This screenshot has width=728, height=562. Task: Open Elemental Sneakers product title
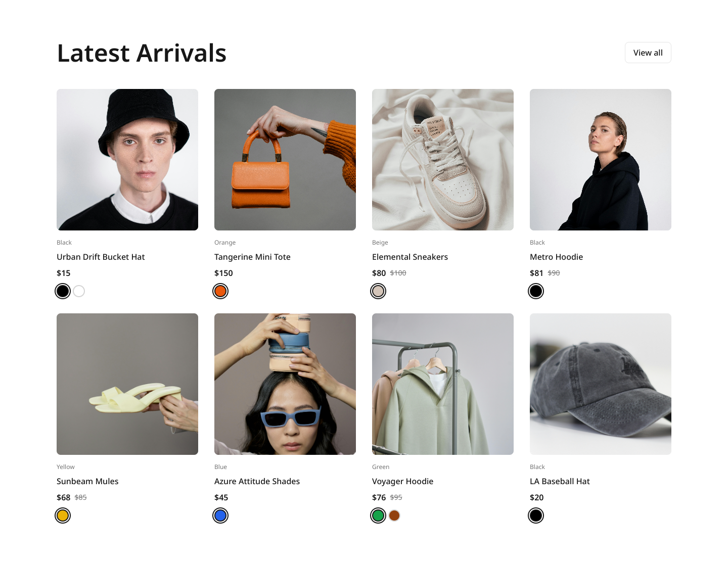point(410,257)
